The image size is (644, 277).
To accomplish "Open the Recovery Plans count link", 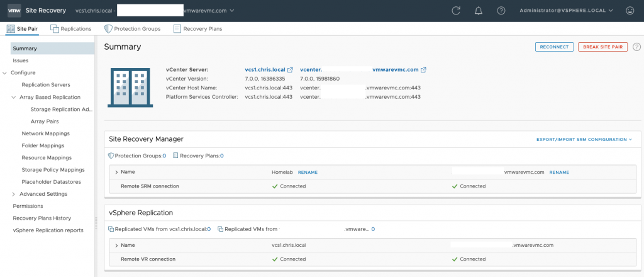I will click(x=222, y=155).
